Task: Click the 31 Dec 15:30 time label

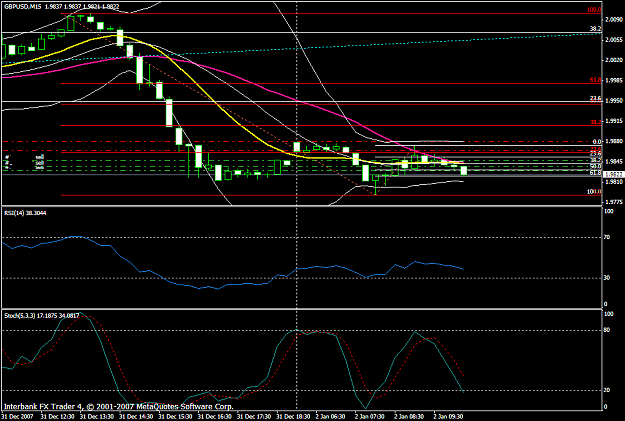Action: point(175,417)
